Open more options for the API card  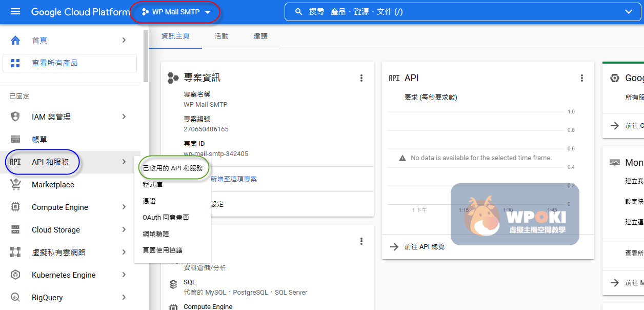(582, 78)
